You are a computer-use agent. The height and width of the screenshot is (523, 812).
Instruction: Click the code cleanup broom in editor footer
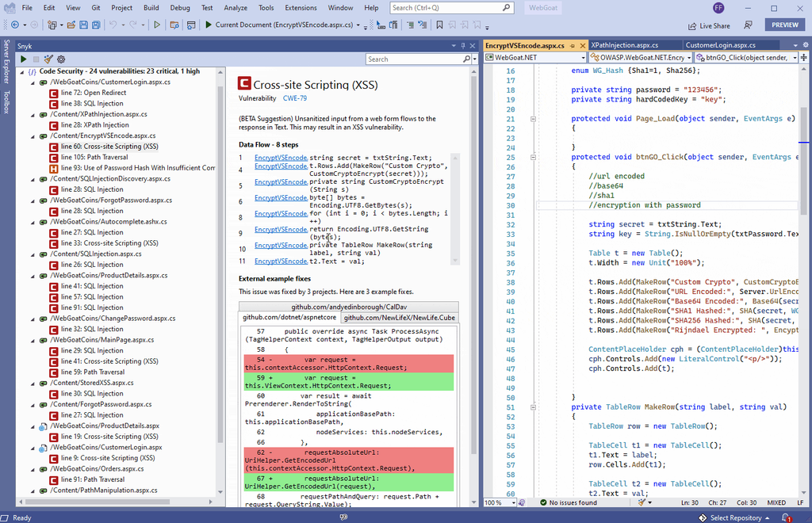pyautogui.click(x=642, y=502)
